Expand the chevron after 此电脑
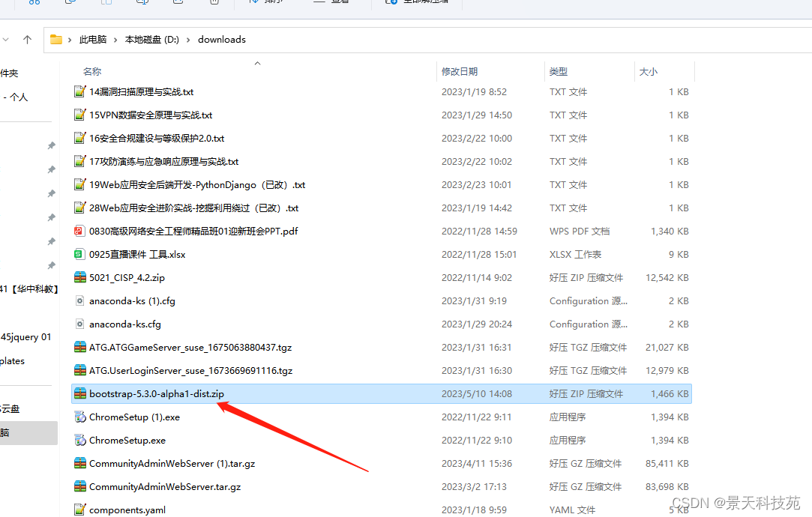This screenshot has width=812, height=517. click(x=115, y=40)
